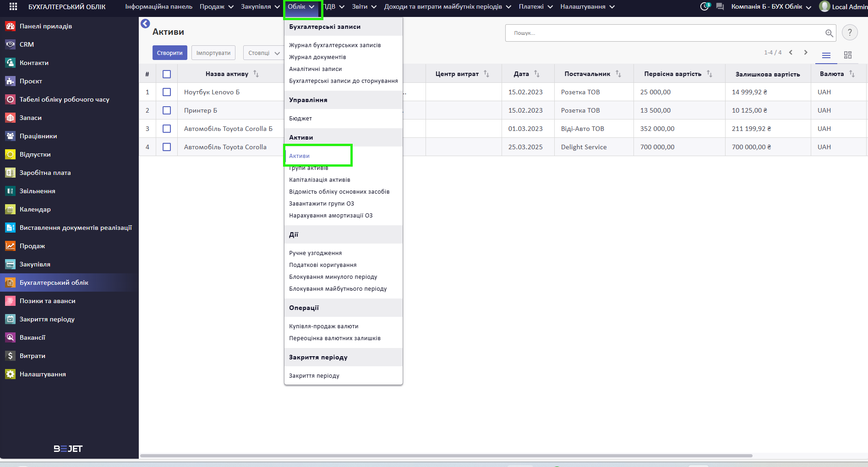Open the Запаси sidebar icon
The image size is (868, 467).
10,118
